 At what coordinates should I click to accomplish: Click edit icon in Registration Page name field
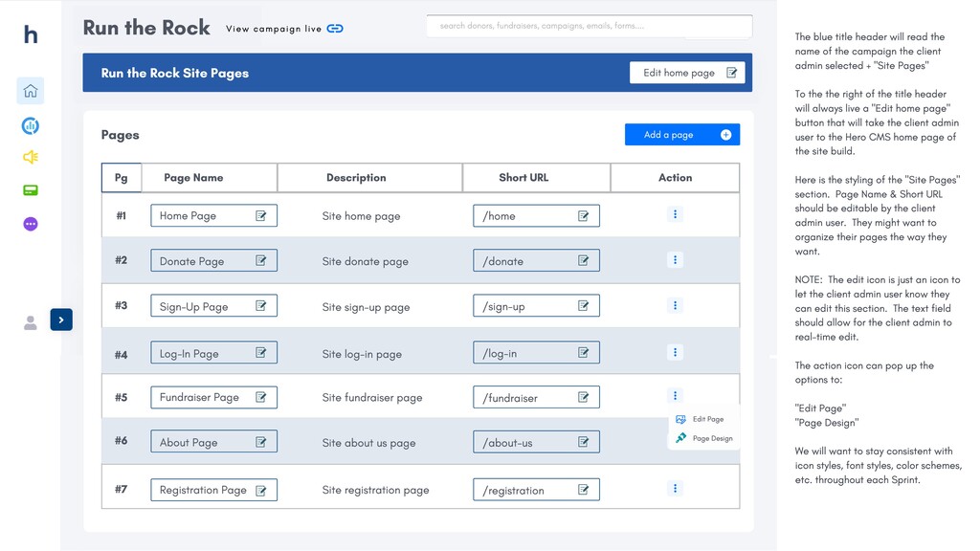click(x=261, y=491)
